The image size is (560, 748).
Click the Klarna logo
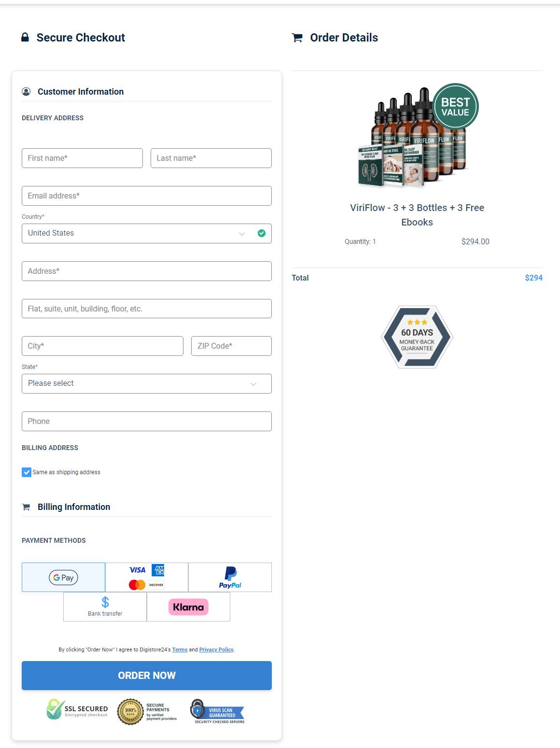[188, 607]
